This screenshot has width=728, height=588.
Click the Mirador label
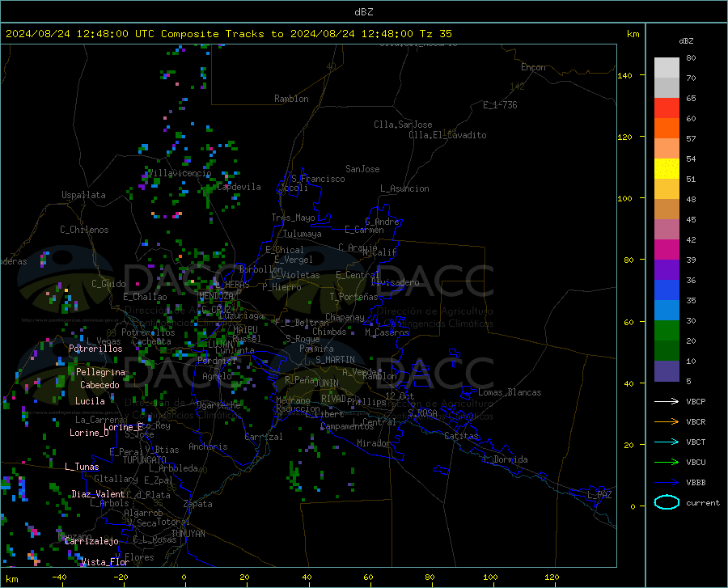click(x=373, y=443)
